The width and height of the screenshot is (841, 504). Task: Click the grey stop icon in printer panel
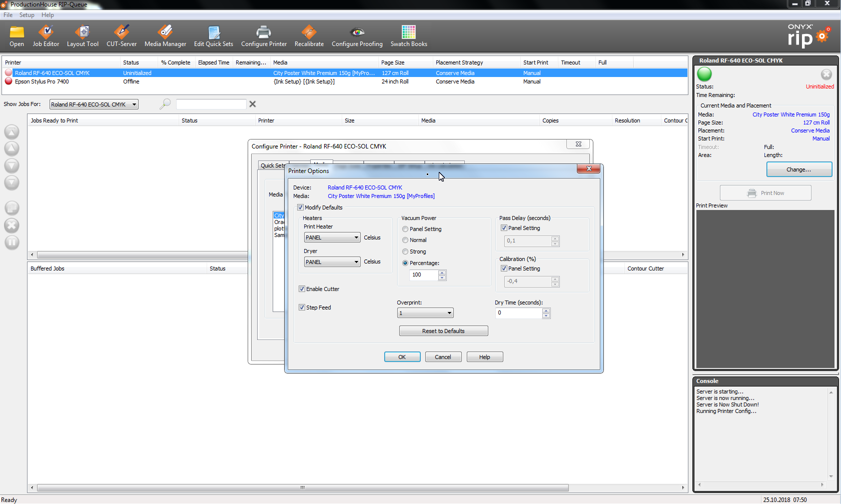point(826,74)
